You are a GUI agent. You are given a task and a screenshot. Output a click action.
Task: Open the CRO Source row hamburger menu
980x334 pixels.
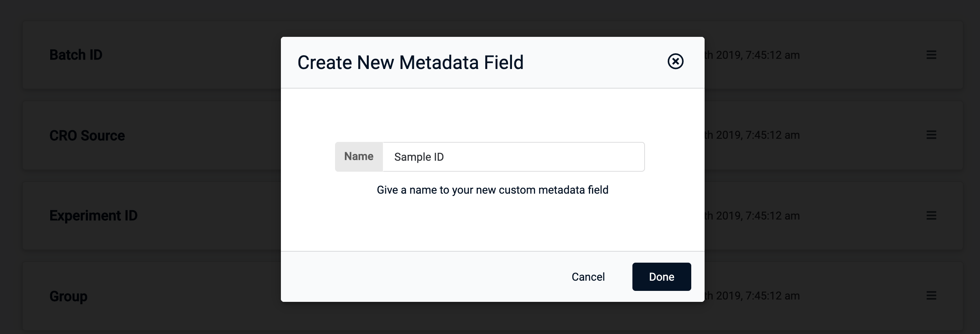pyautogui.click(x=931, y=135)
